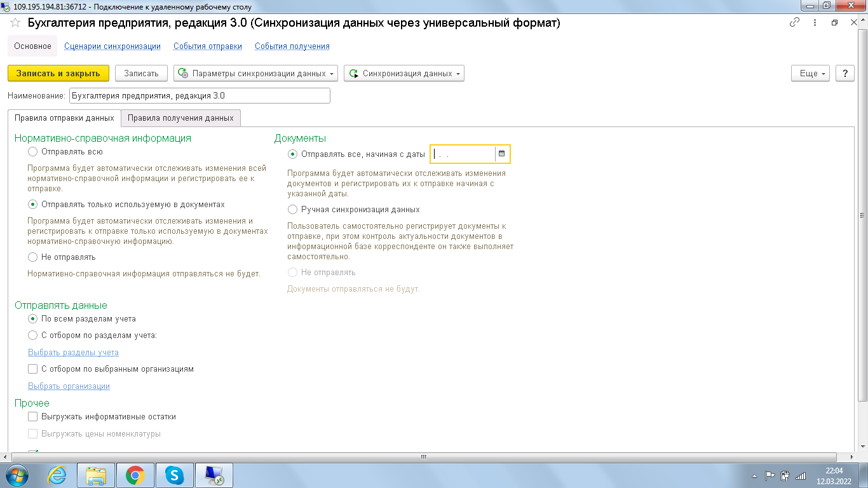Switch to 'Правила получения данных' tab
Screen dimensions: 868x488
(180, 118)
